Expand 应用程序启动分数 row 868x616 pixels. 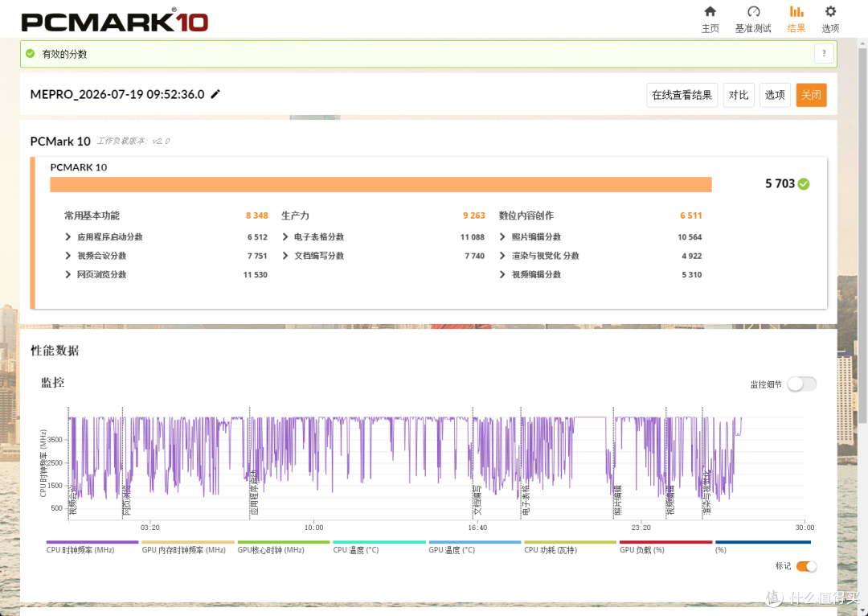click(x=68, y=237)
